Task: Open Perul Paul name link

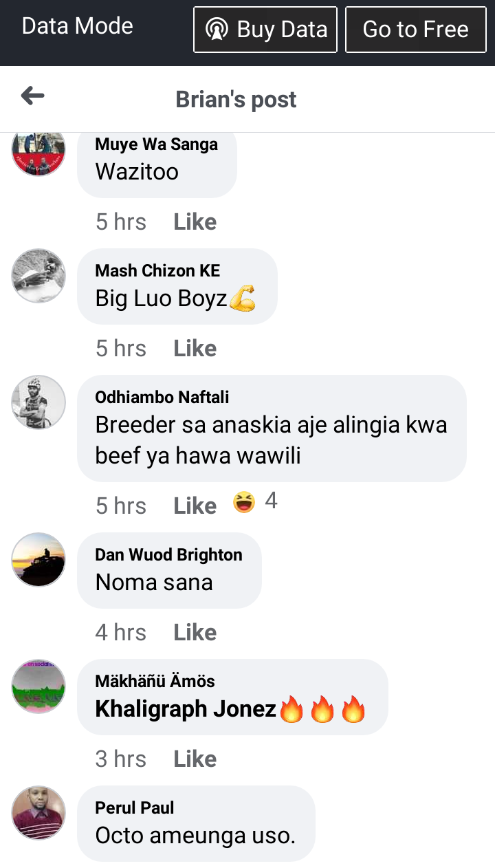Action: click(135, 808)
